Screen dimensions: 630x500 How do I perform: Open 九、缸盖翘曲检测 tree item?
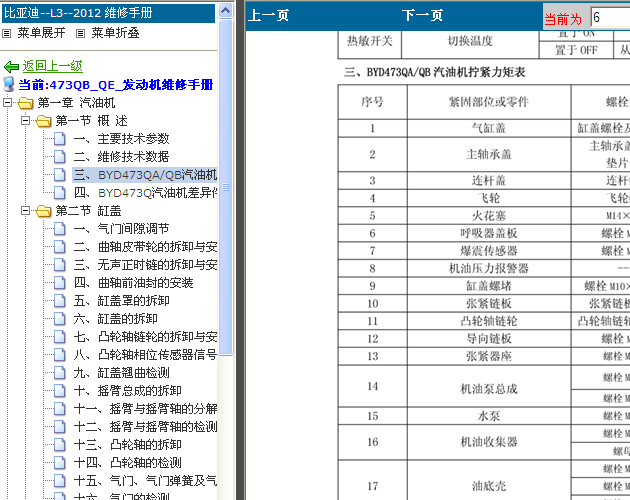tap(121, 373)
